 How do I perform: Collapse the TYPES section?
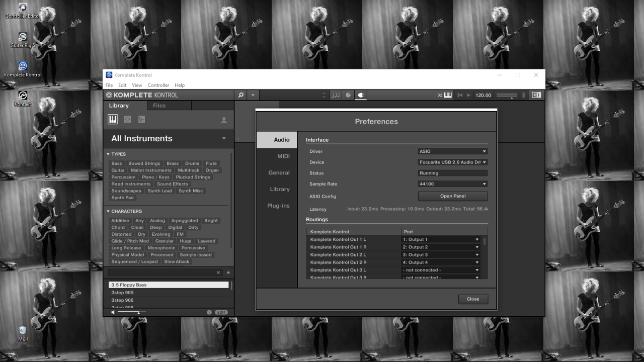pos(108,154)
